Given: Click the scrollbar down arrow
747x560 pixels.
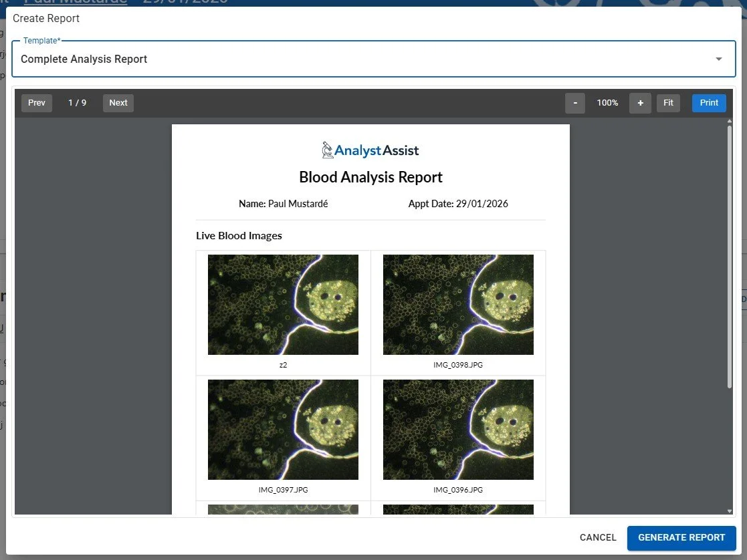Looking at the screenshot, I should [x=730, y=511].
